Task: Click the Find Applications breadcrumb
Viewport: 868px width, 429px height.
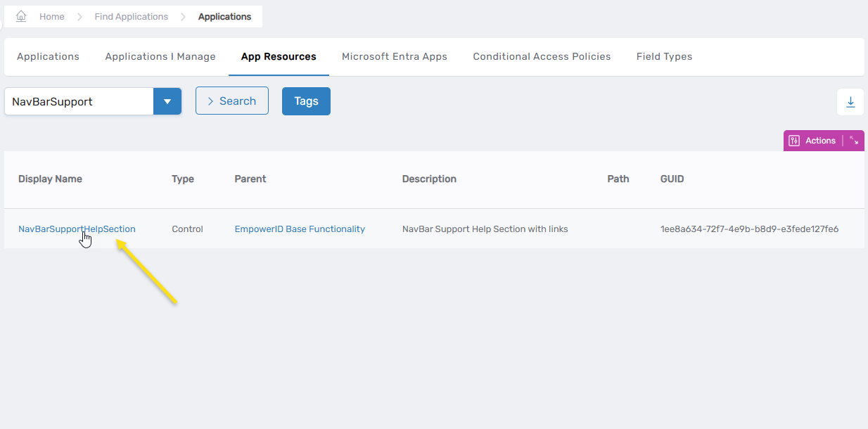Action: tap(132, 16)
